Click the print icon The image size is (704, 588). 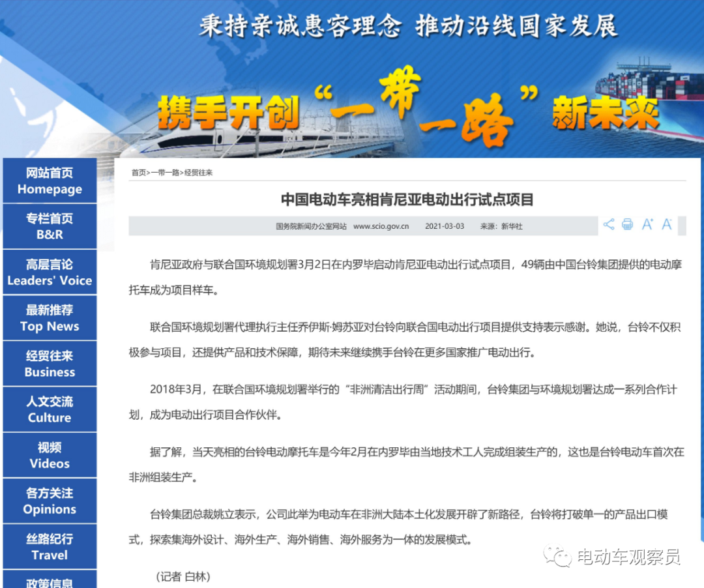[627, 224]
